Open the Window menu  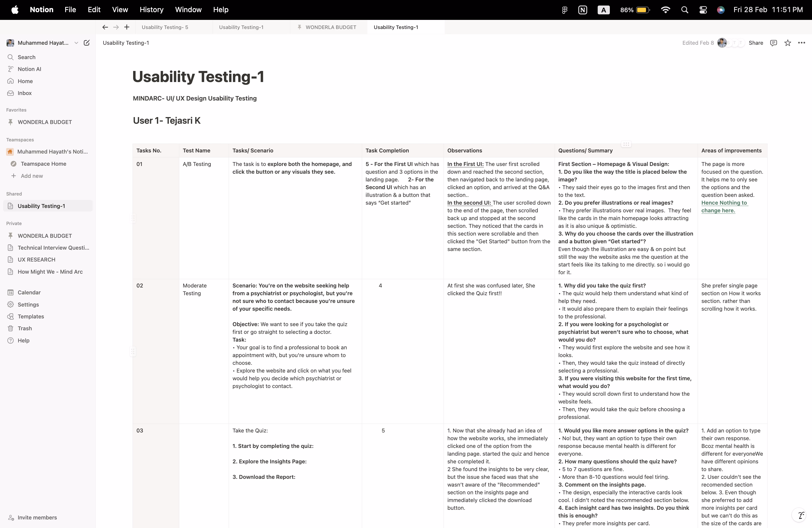(x=188, y=10)
